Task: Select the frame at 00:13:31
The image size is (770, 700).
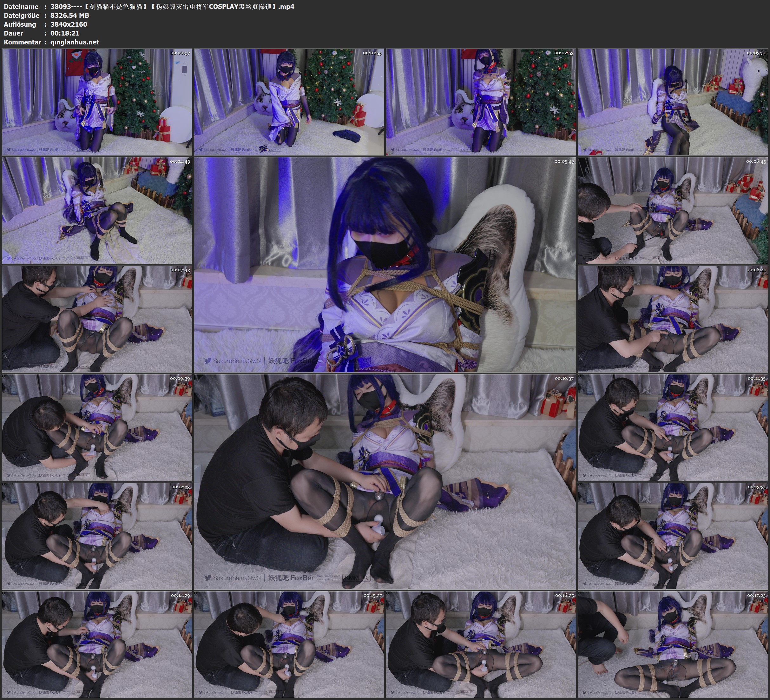Action: click(x=673, y=536)
